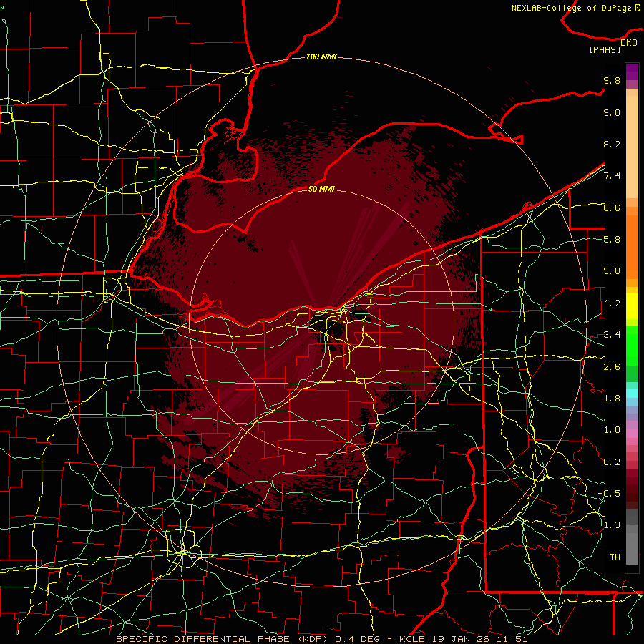Pick the bright green band of the color scale
This screenshot has width=644, height=644.
(x=632, y=345)
